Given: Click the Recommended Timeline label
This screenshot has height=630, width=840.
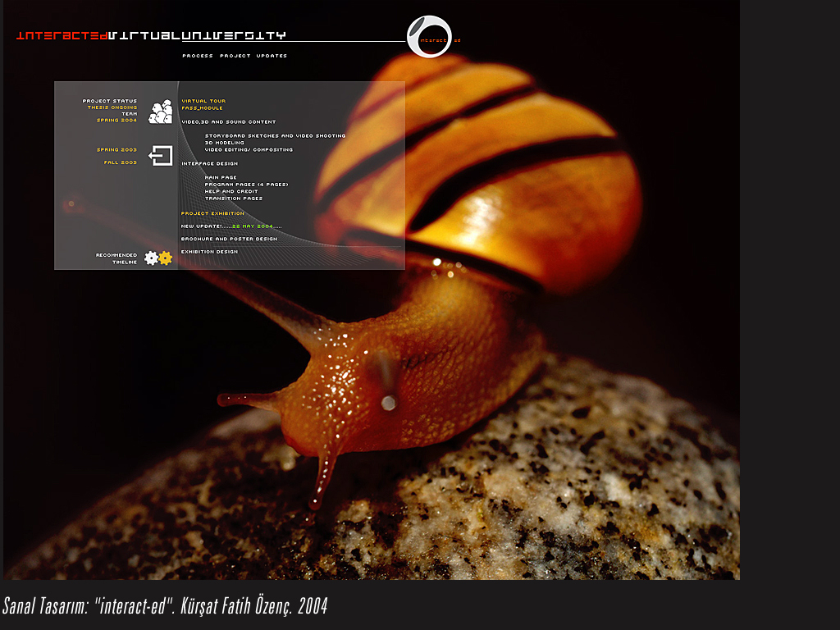Looking at the screenshot, I should pos(116,258).
